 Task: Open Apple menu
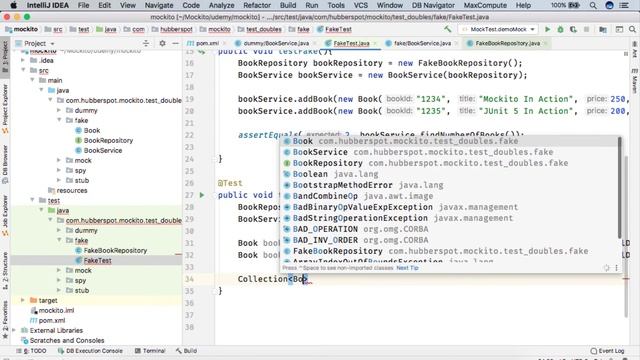(x=13, y=5)
